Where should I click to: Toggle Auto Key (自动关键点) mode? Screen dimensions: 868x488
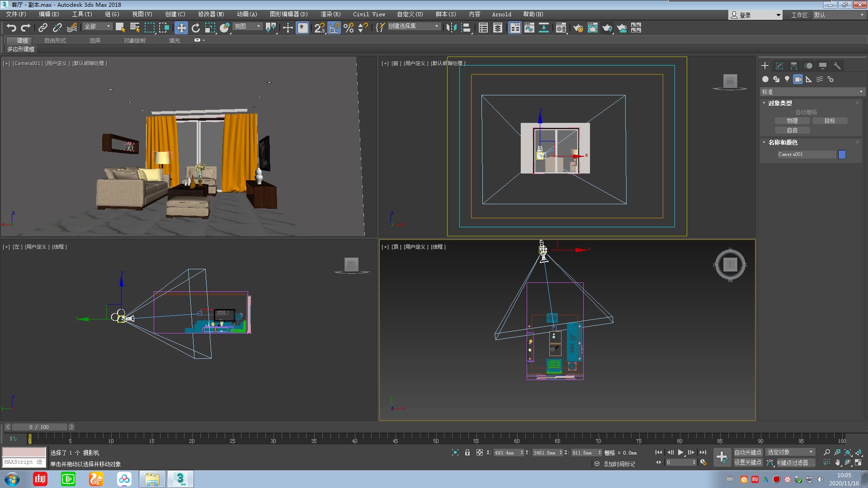(x=747, y=452)
